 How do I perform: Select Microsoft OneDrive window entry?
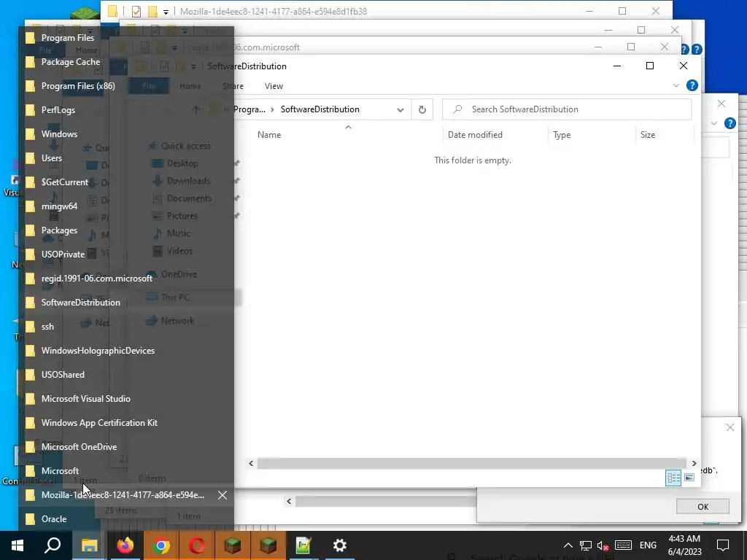[125, 447]
